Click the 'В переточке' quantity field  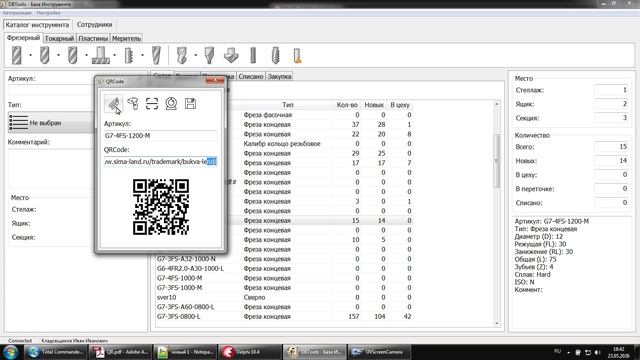point(611,189)
